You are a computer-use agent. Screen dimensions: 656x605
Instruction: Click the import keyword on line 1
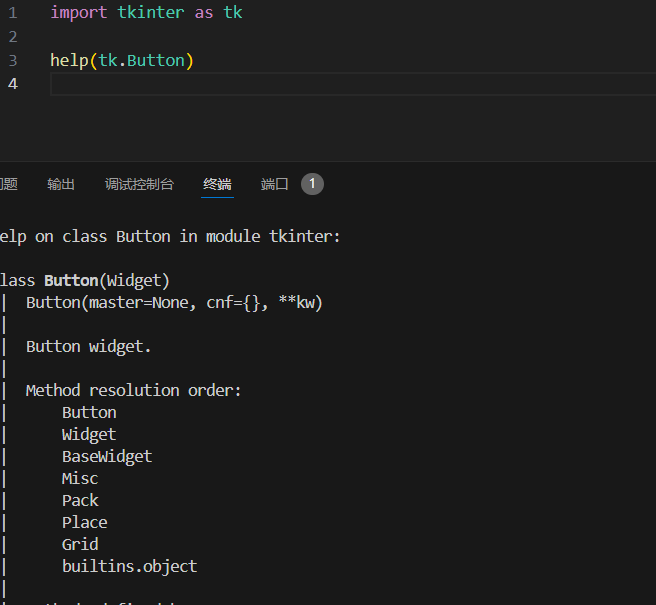coord(76,12)
